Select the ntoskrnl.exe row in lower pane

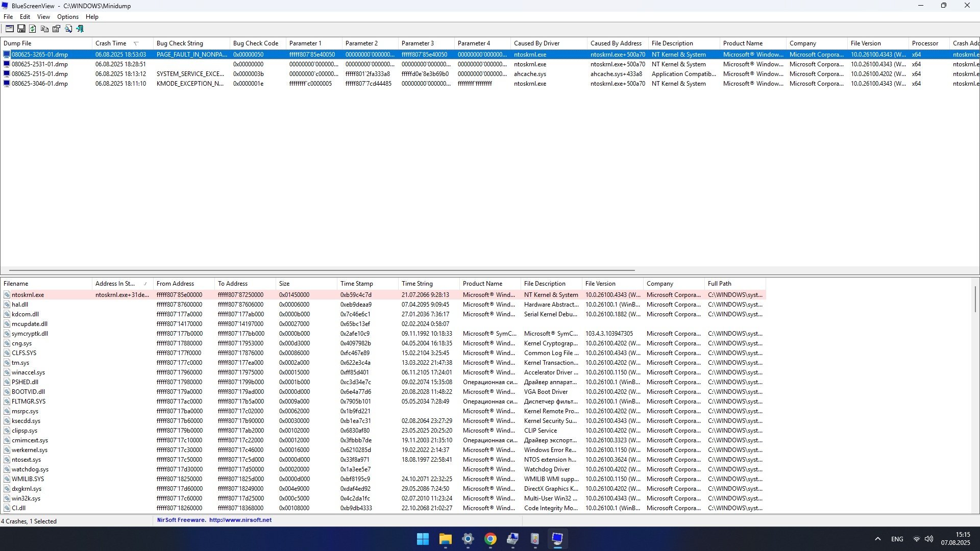383,295
